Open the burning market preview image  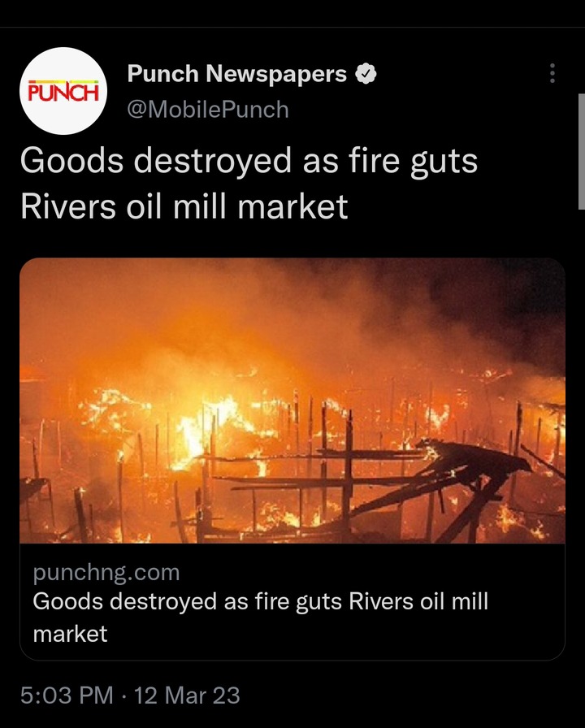[292, 401]
